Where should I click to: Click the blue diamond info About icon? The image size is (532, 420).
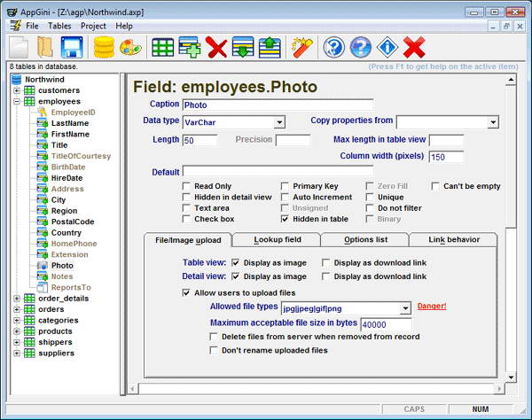click(387, 48)
